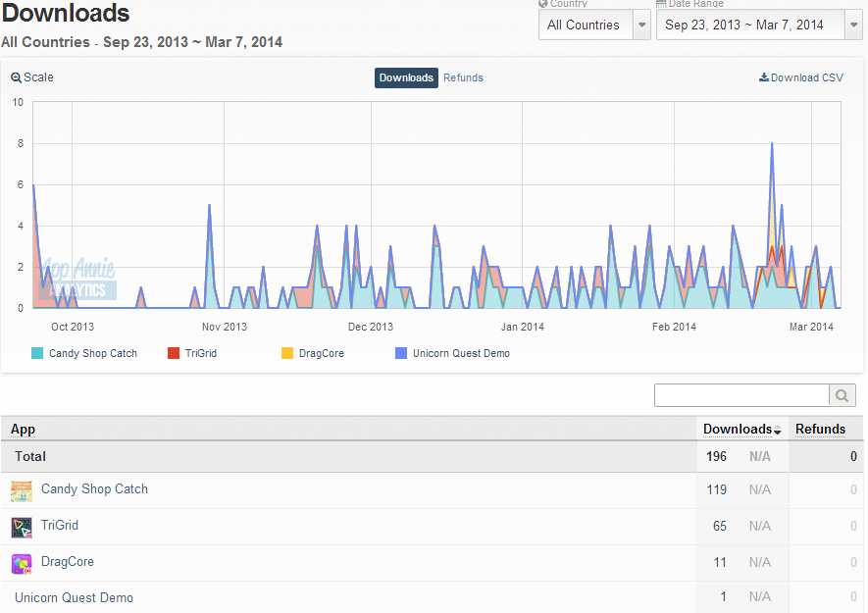Click the Scale magnifier icon
The image size is (868, 613).
click(x=16, y=77)
